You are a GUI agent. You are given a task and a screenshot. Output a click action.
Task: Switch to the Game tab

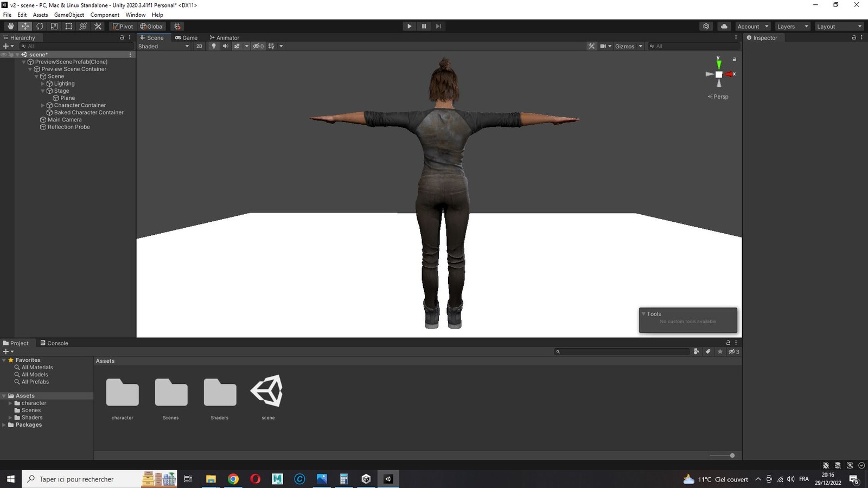[x=186, y=37]
